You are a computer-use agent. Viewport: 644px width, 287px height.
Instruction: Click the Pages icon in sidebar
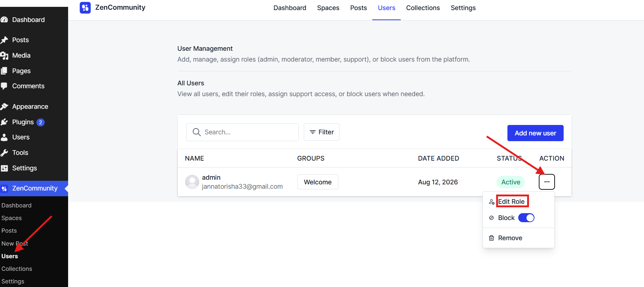tap(4, 71)
